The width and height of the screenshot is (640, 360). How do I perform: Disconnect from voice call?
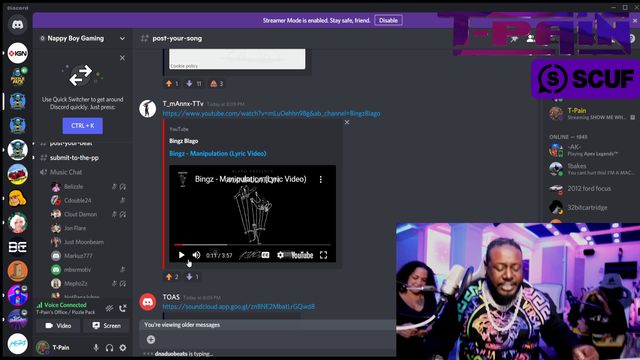click(x=123, y=308)
